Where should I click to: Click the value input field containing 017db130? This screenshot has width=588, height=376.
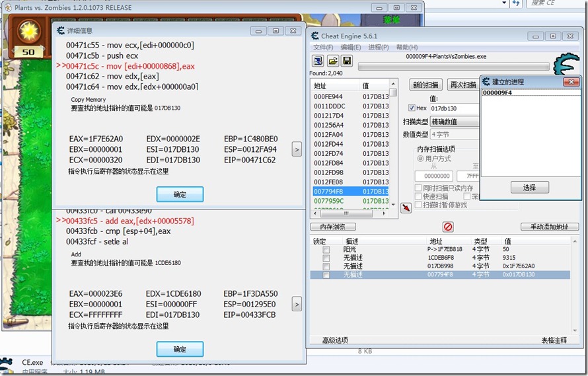pos(455,108)
